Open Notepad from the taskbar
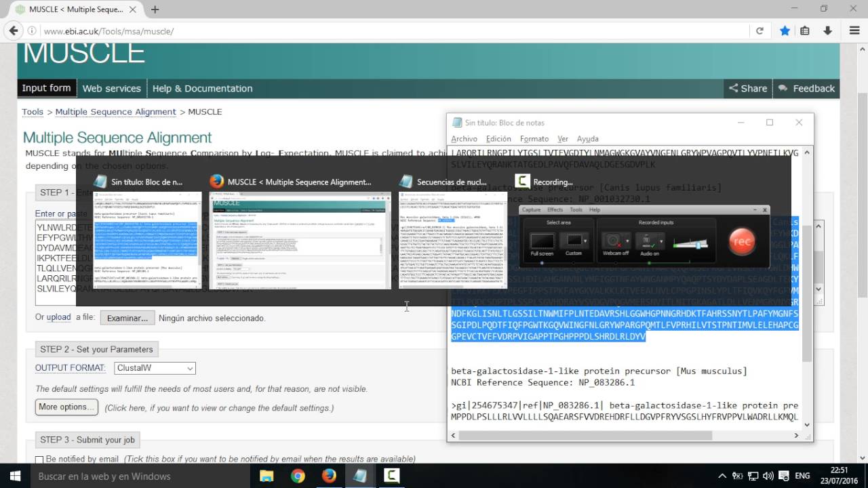This screenshot has width=868, height=488. pos(360,476)
